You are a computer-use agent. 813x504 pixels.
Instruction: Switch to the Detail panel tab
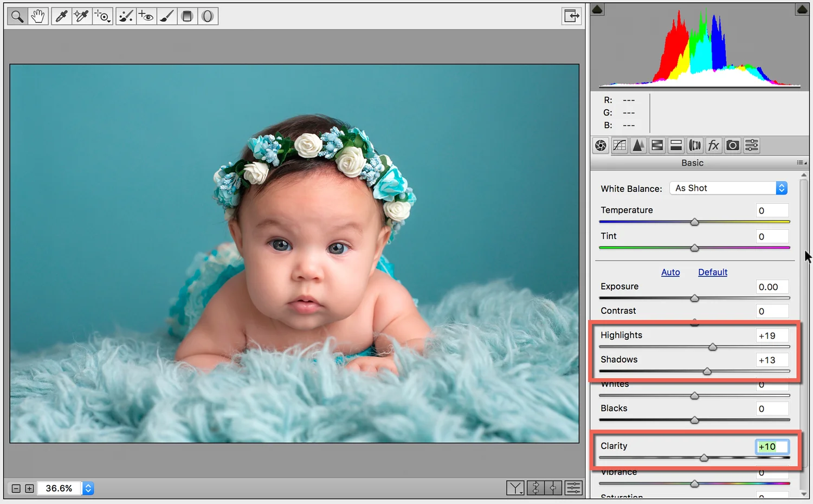638,145
